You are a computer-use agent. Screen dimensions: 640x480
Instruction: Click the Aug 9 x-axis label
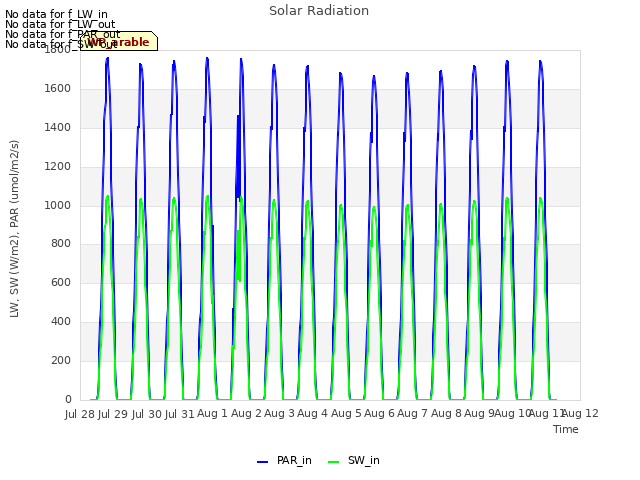tap(479, 414)
